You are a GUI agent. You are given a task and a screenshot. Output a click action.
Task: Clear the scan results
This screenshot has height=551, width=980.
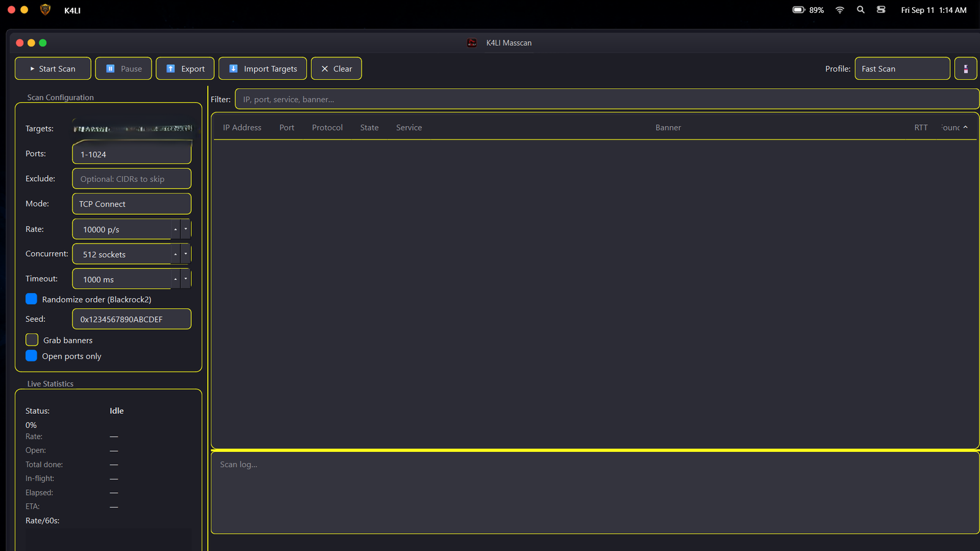(x=336, y=69)
